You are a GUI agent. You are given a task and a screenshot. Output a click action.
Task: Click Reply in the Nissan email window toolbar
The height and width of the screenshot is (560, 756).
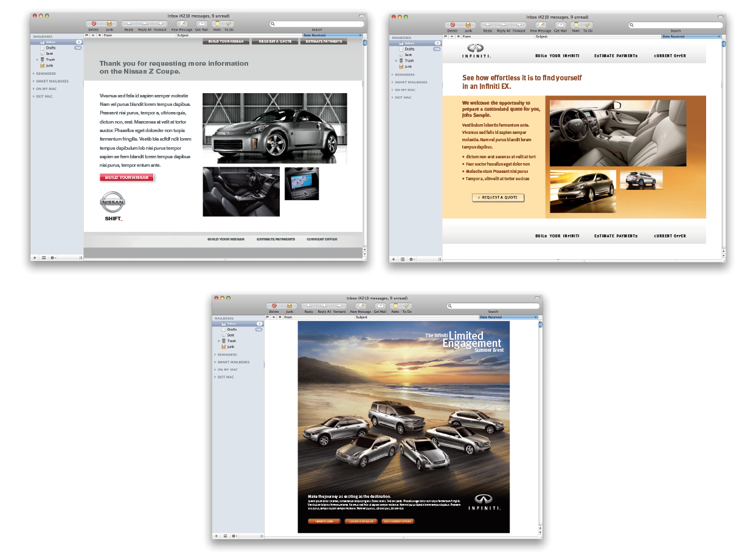pyautogui.click(x=129, y=24)
